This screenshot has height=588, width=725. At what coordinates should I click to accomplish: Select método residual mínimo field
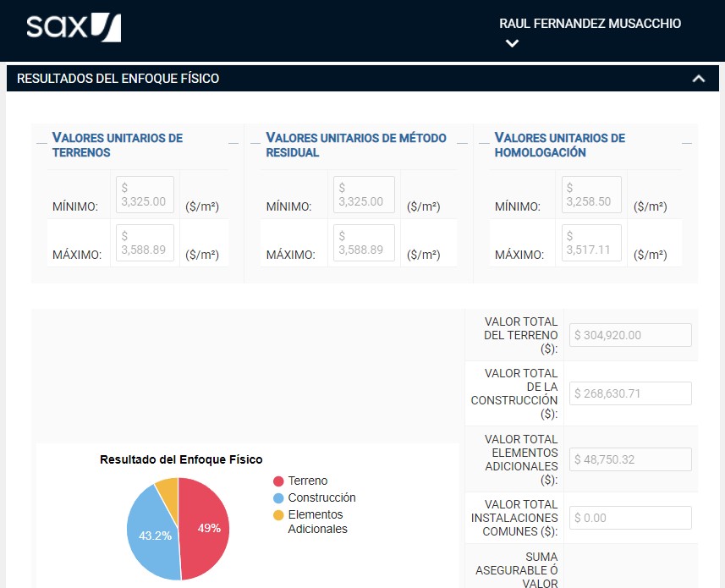pyautogui.click(x=364, y=195)
